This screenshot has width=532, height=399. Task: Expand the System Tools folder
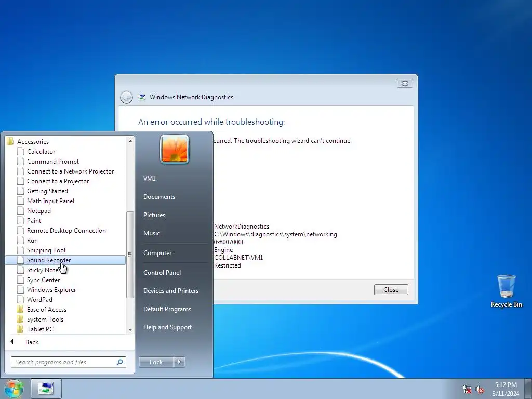(x=45, y=320)
